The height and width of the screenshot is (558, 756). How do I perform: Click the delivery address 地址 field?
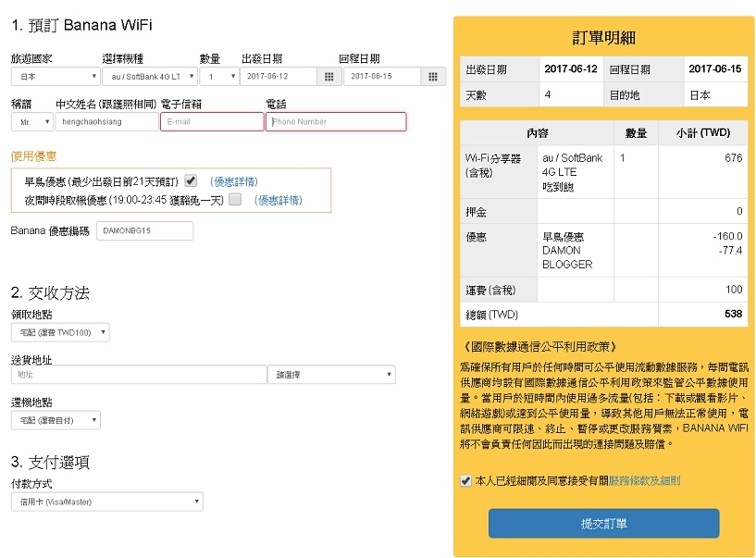(x=139, y=374)
